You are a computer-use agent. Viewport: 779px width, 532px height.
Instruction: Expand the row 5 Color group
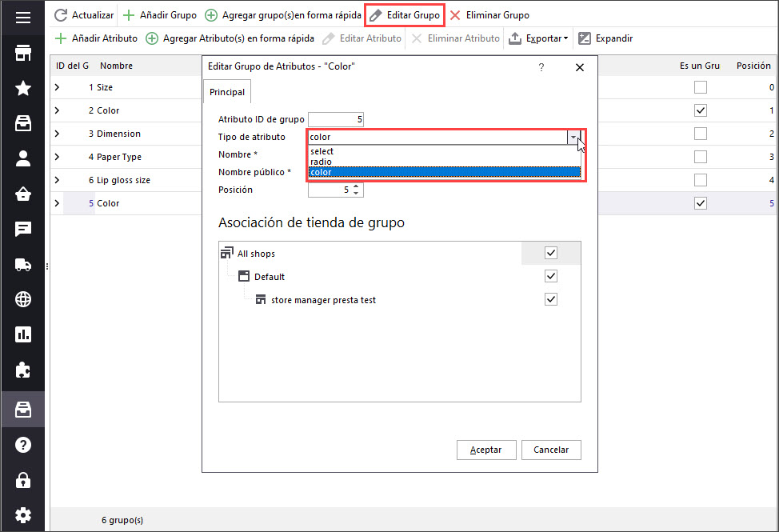(57, 203)
